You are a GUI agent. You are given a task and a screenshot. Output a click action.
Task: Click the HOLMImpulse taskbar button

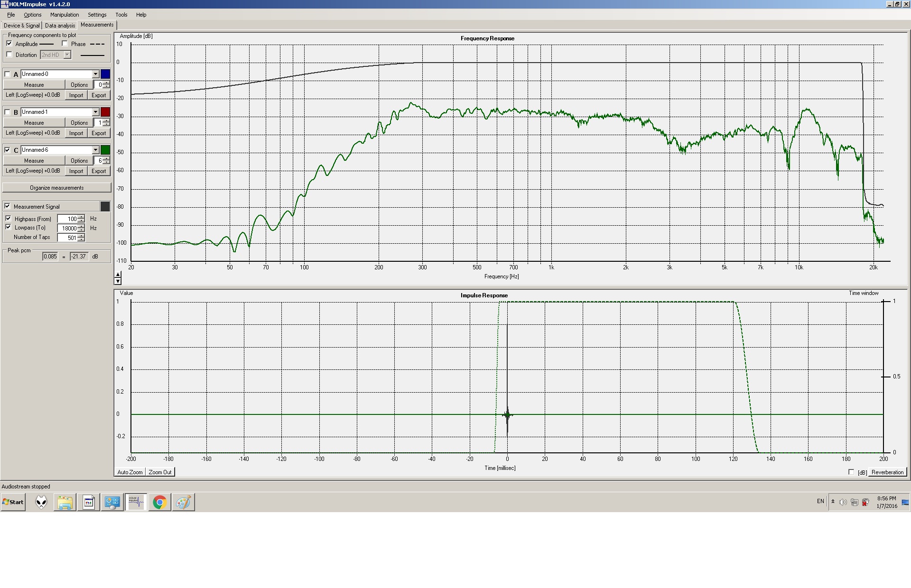click(x=136, y=502)
